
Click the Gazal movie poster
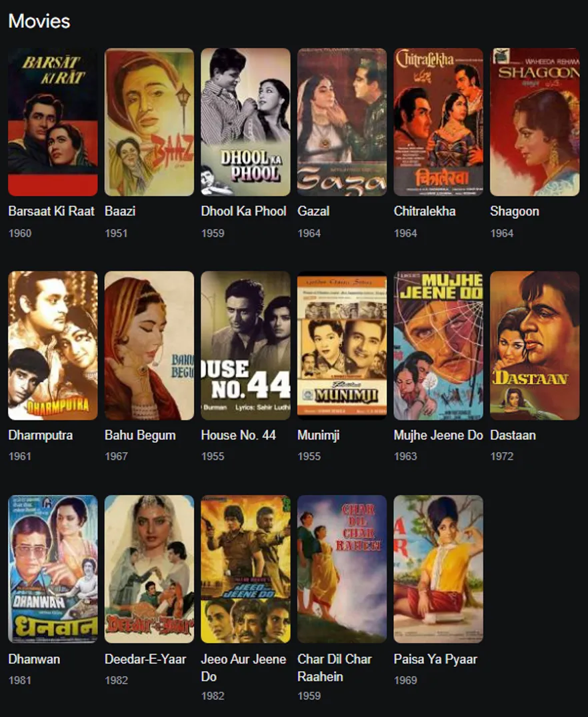point(342,122)
